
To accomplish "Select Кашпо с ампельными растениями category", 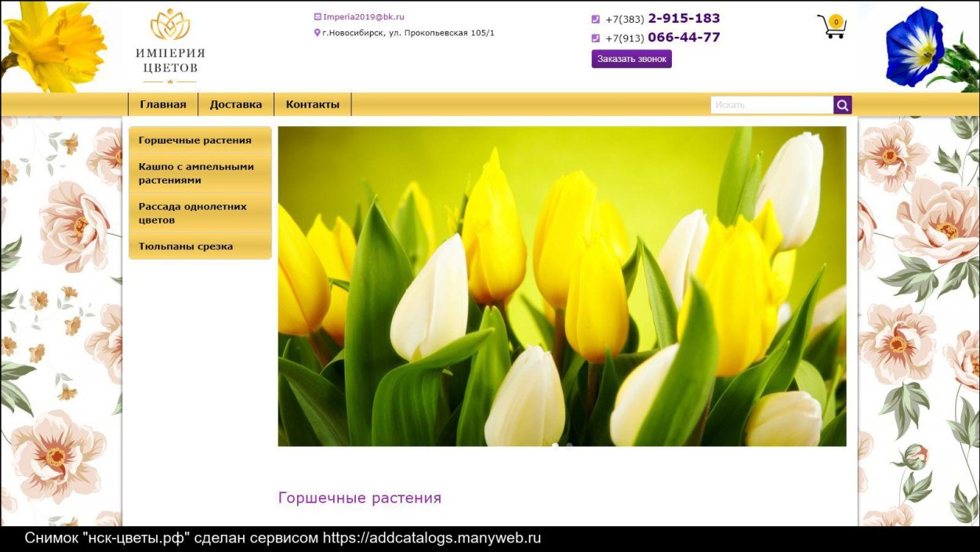I will pyautogui.click(x=196, y=173).
